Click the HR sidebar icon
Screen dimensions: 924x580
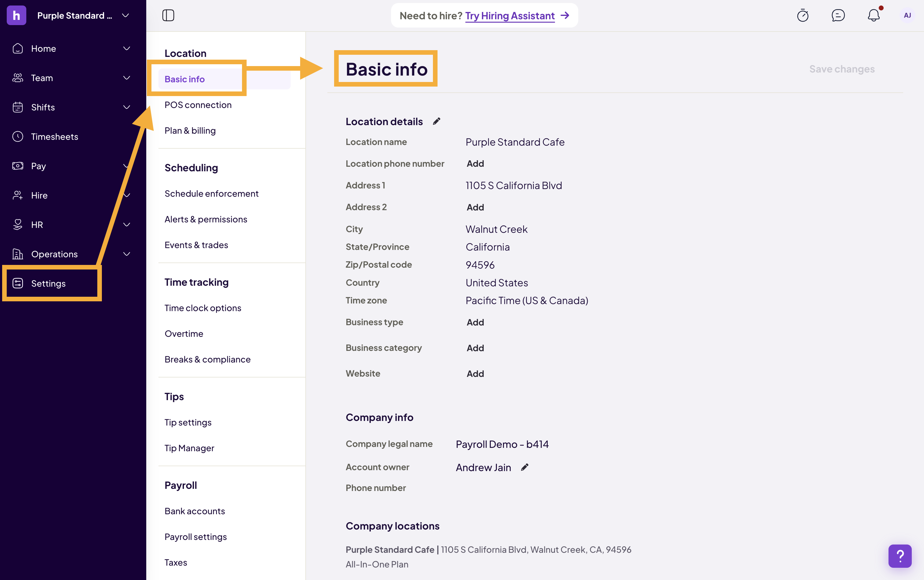(18, 225)
